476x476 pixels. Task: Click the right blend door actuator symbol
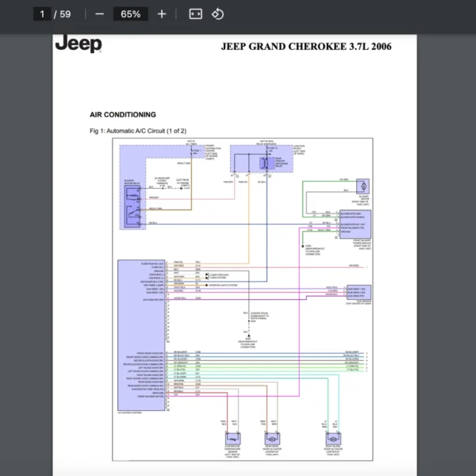[x=334, y=437]
